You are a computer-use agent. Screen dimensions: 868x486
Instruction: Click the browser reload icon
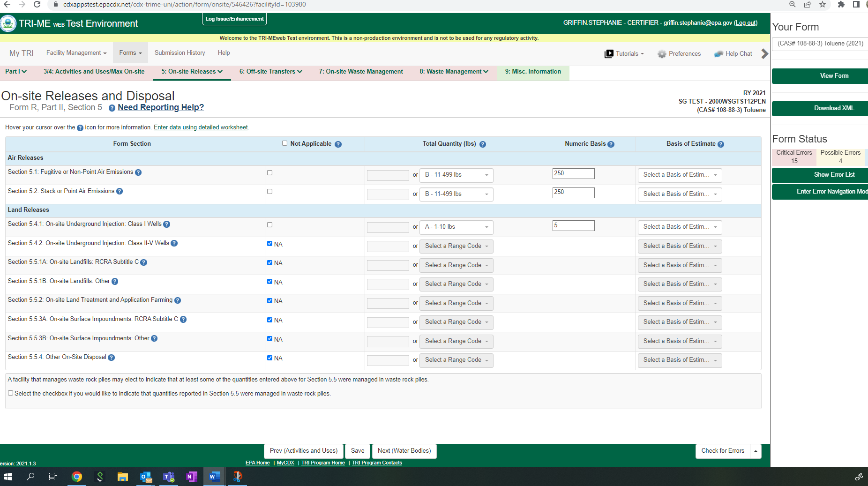(37, 5)
